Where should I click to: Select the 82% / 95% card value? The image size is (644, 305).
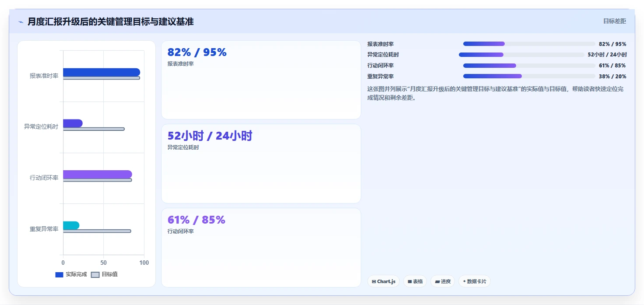(197, 53)
